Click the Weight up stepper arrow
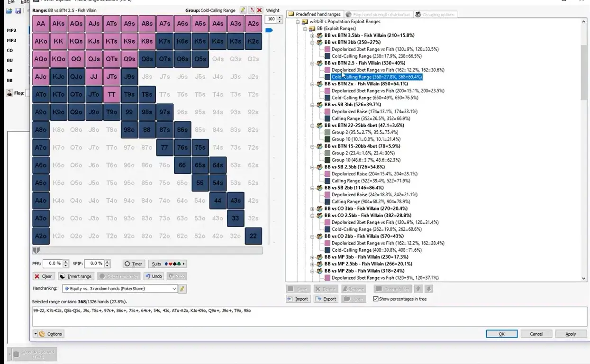Screen dimensions: 590x364 point(279,17)
